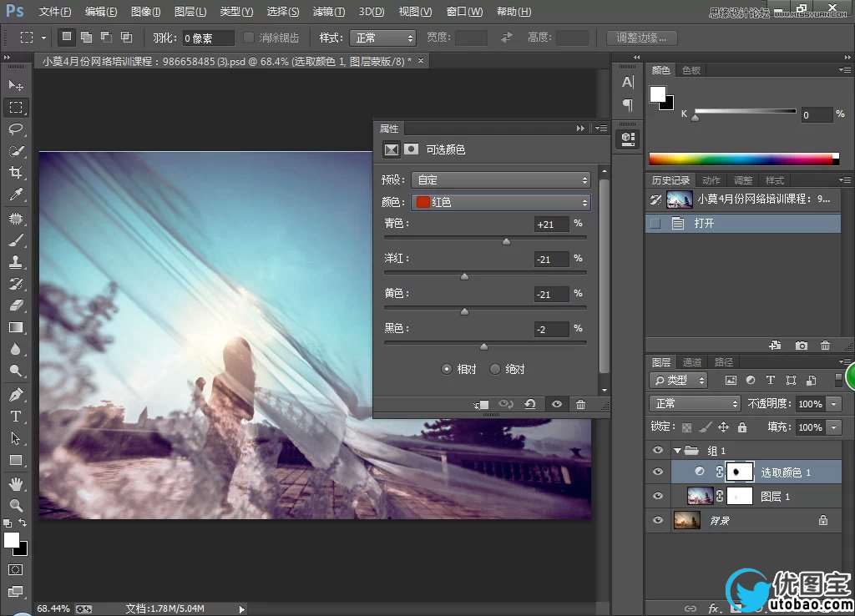Screen dimensions: 855x616
Task: Select the Rectangular Marquee tool
Action: tap(16, 108)
